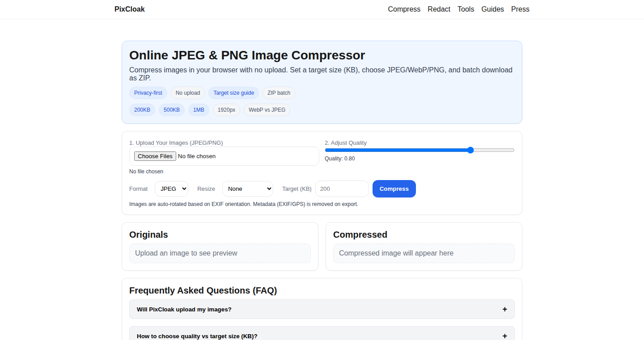Click the '2. Adjust Quality' label
This screenshot has height=340, width=644.
pos(346,143)
